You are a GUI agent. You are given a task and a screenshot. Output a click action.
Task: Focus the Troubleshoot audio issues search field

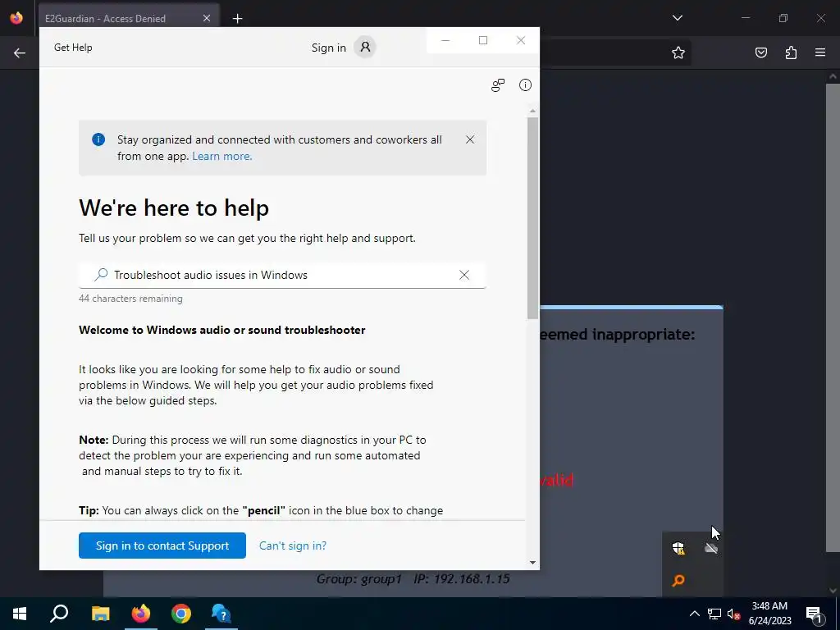(x=282, y=275)
